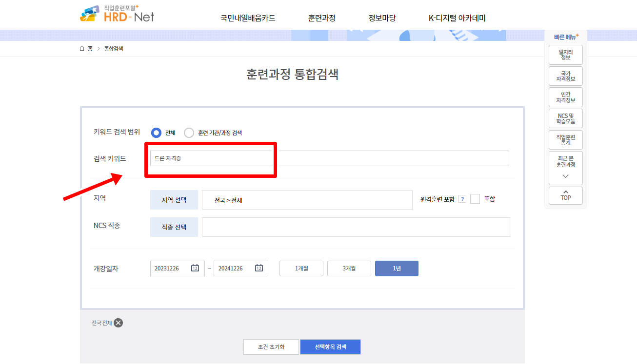Click the TOP arrow in quick menu

click(x=565, y=195)
